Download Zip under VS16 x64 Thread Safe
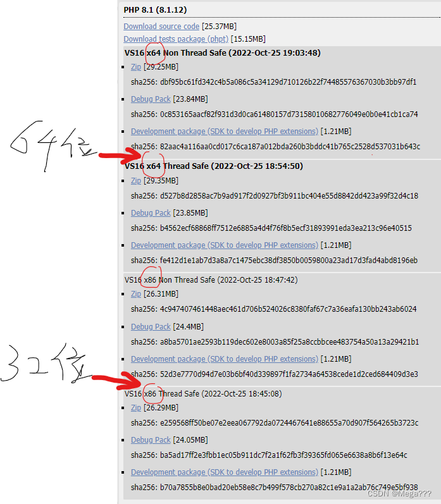Image resolution: width=441 pixels, height=504 pixels. tap(136, 181)
